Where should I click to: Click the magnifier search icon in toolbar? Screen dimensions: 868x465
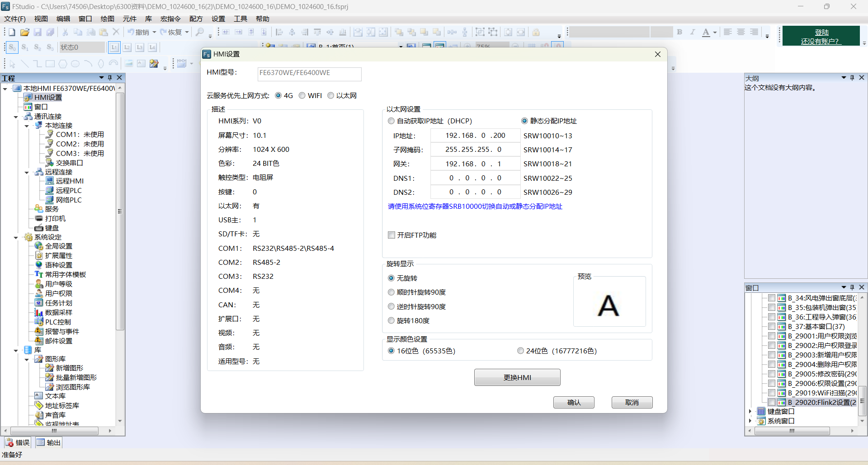199,32
